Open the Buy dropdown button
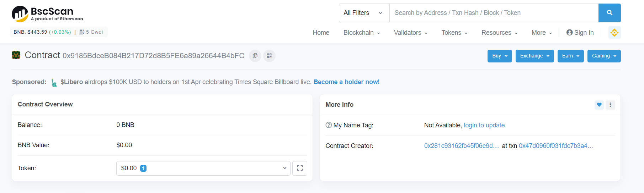Viewport: 644px width, 193px height. [500, 56]
